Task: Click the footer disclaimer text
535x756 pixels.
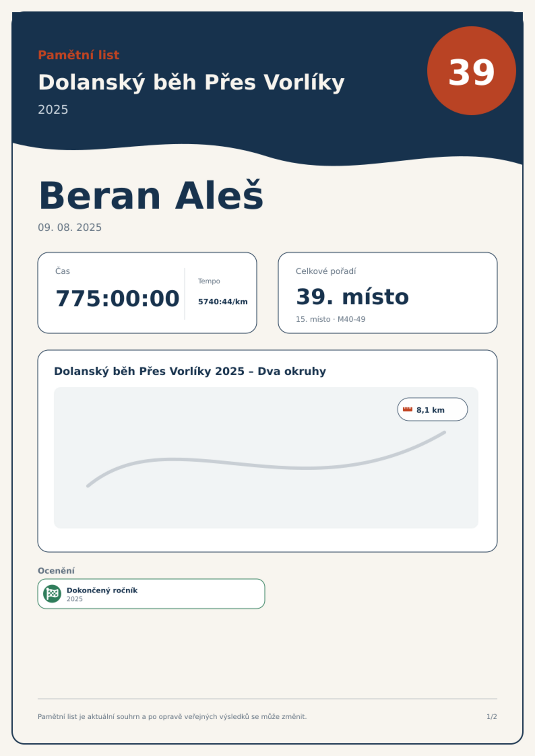Action: (x=172, y=717)
